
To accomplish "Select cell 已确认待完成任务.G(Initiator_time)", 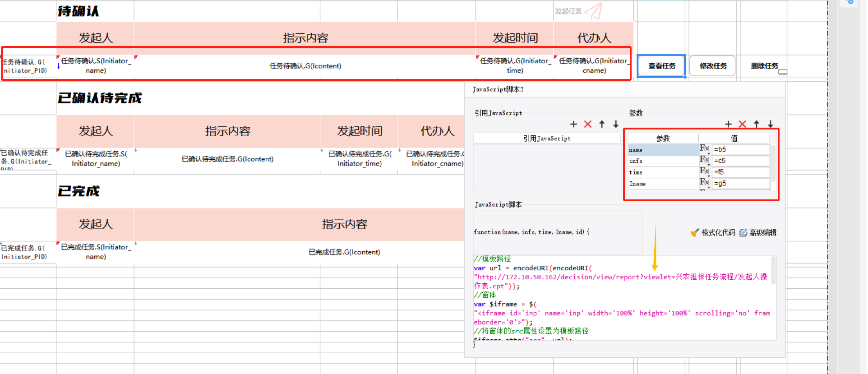I will click(x=359, y=159).
